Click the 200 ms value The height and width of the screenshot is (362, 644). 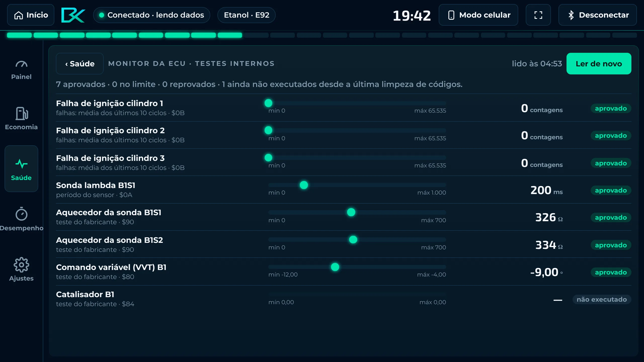point(546,190)
